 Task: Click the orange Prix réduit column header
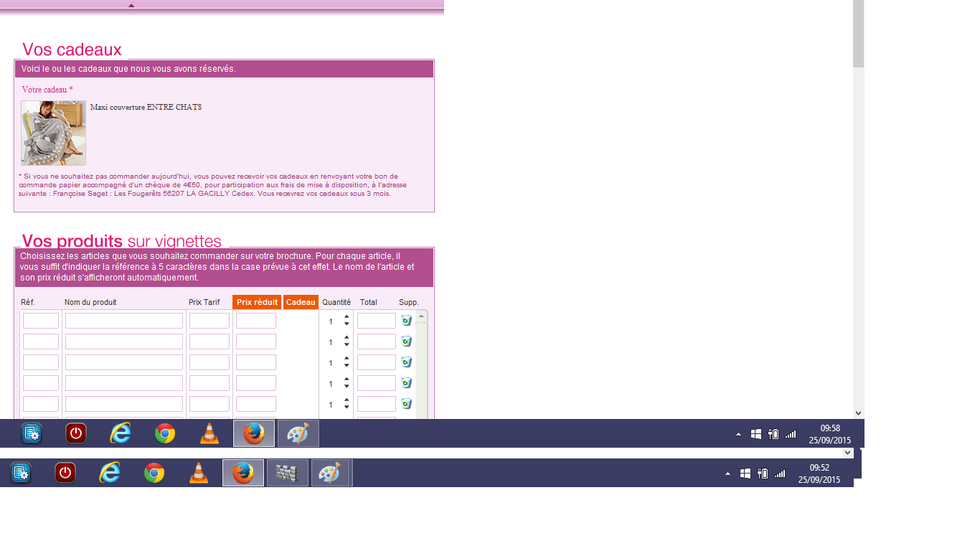point(257,302)
